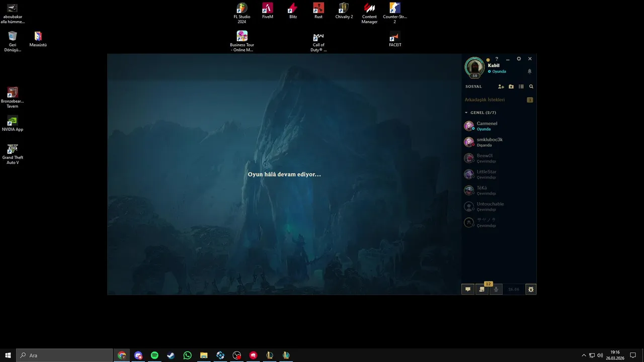Select friend Carmenel
Screen dimensions: 644x362
tap(499, 126)
